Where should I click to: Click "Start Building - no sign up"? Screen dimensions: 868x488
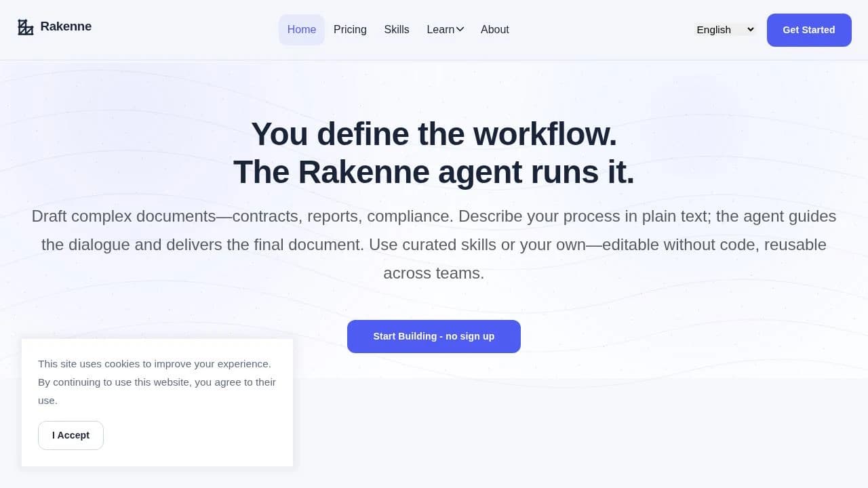pos(434,336)
